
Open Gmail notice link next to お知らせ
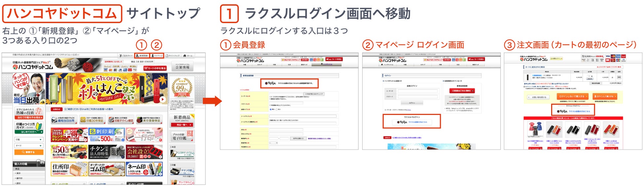point(89,109)
